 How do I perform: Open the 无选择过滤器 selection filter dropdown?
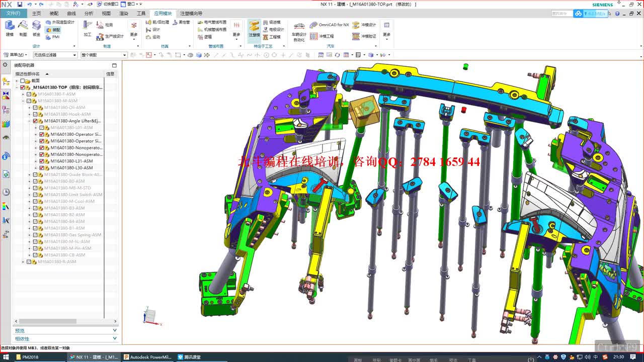click(55, 55)
